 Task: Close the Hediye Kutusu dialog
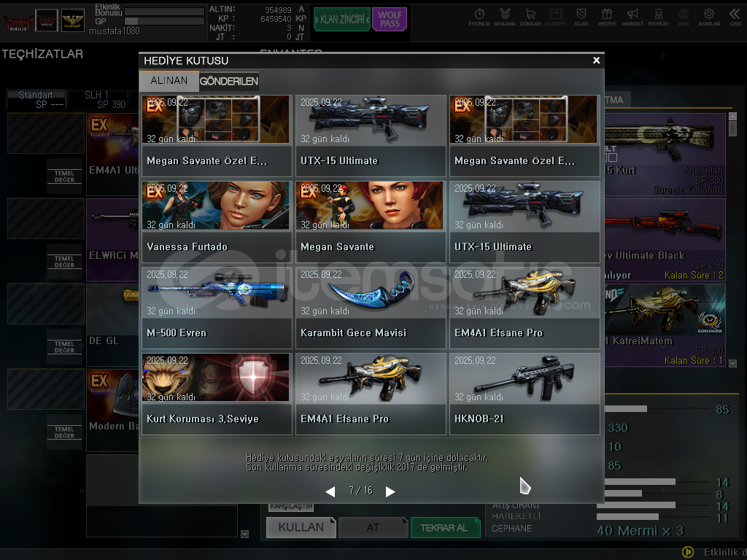pos(596,61)
